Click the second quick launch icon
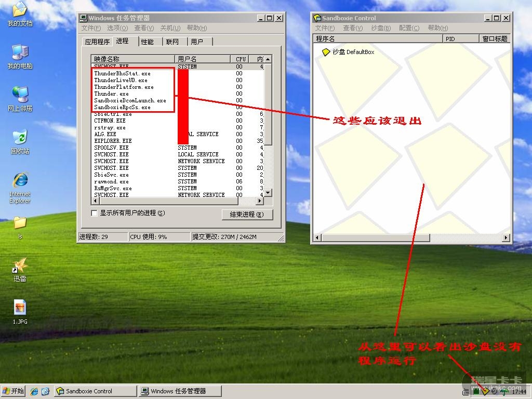 coord(46,391)
